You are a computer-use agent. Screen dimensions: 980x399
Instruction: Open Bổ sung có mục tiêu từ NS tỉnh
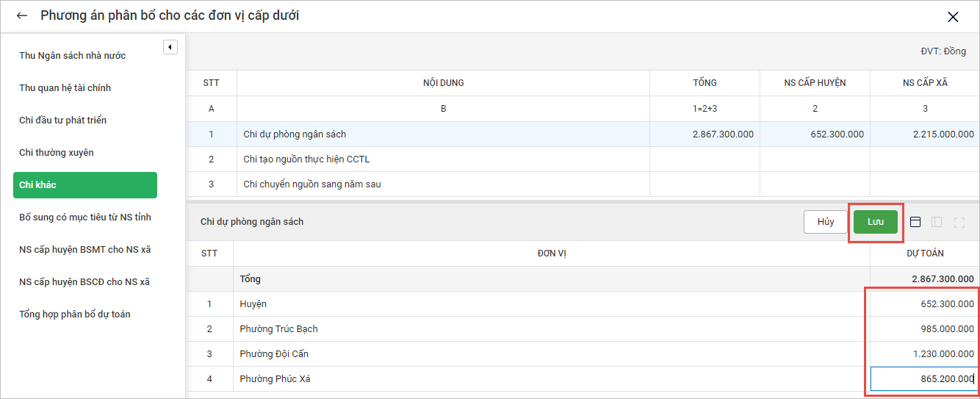(84, 218)
